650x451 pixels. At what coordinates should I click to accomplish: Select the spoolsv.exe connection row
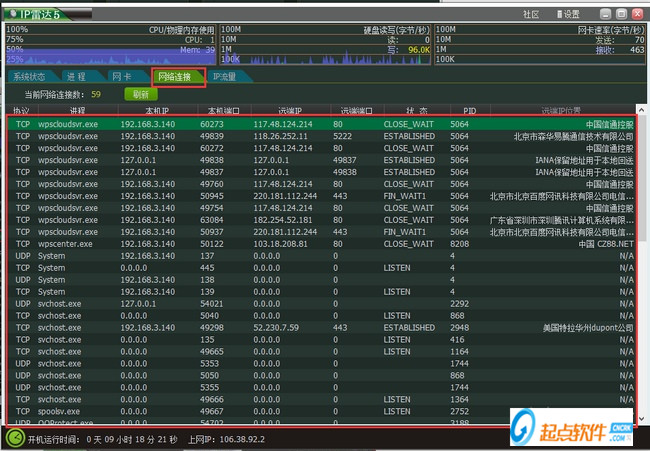(321, 412)
